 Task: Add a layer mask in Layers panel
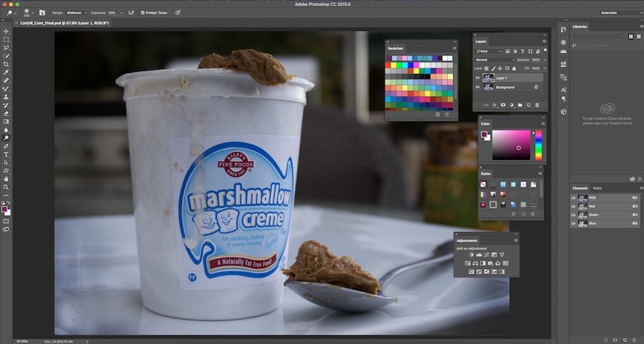(x=503, y=105)
